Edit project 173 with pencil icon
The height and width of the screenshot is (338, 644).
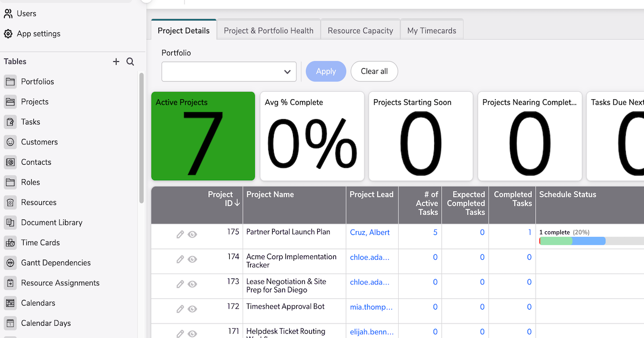(x=180, y=284)
